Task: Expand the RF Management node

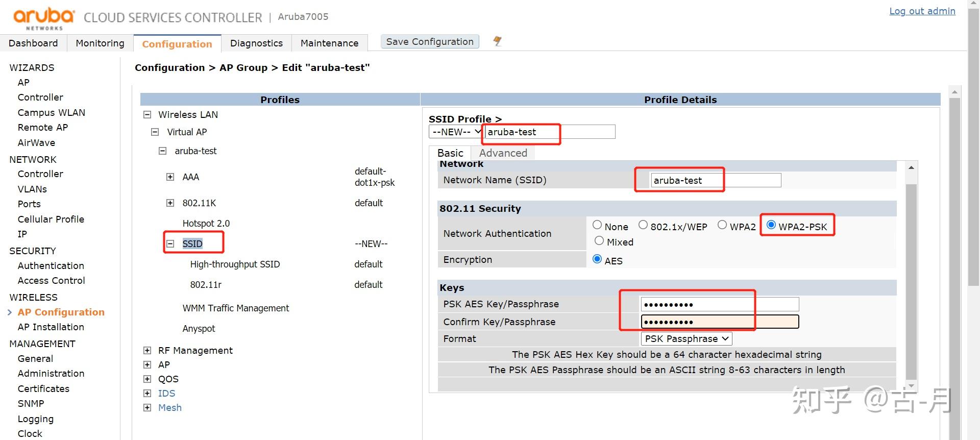Action: coord(147,351)
